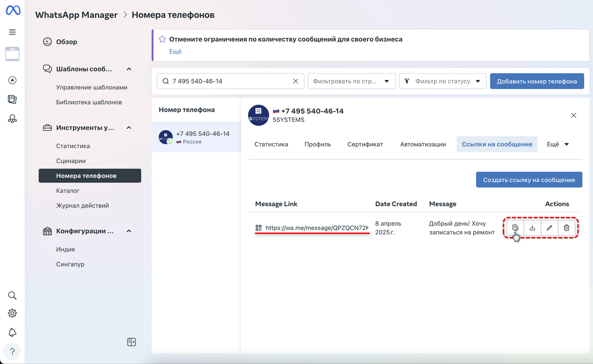
Task: Delete the message link with trash icon
Action: 567,228
